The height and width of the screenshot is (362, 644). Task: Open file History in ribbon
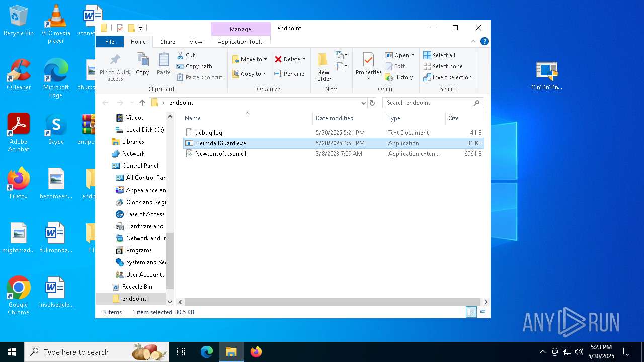[x=399, y=77]
